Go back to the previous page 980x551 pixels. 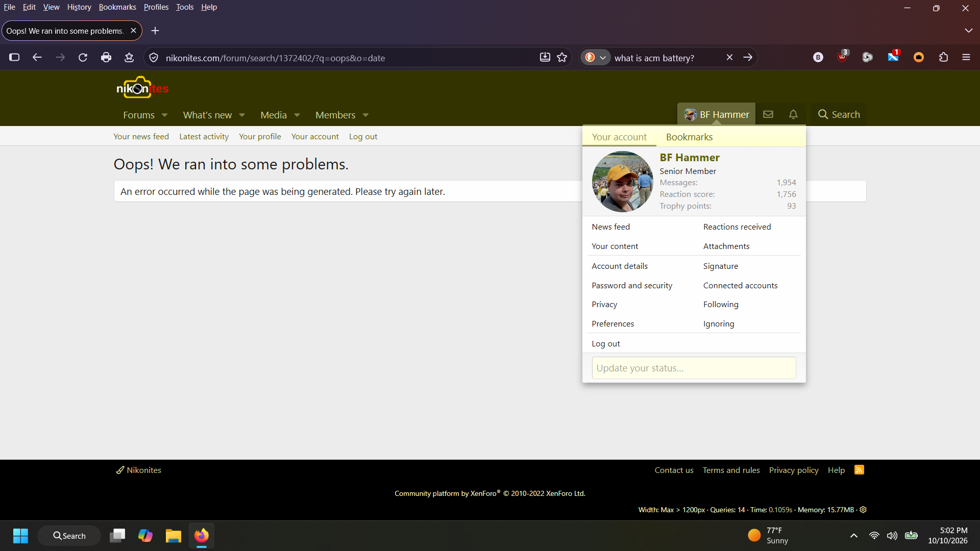(x=37, y=58)
